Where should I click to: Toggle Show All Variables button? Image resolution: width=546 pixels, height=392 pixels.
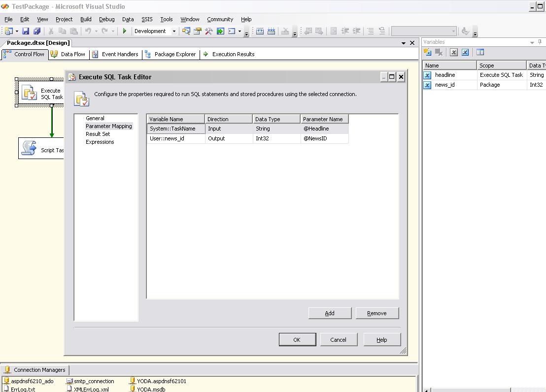(x=465, y=52)
